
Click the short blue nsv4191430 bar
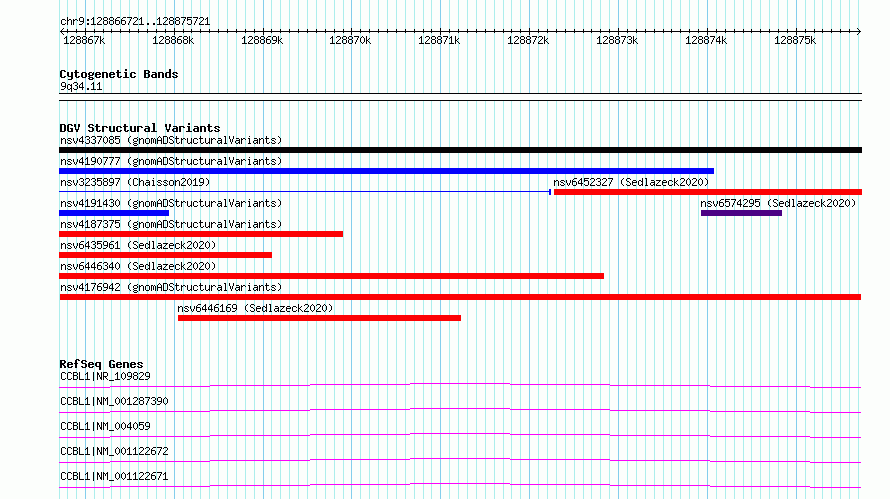coord(114,213)
